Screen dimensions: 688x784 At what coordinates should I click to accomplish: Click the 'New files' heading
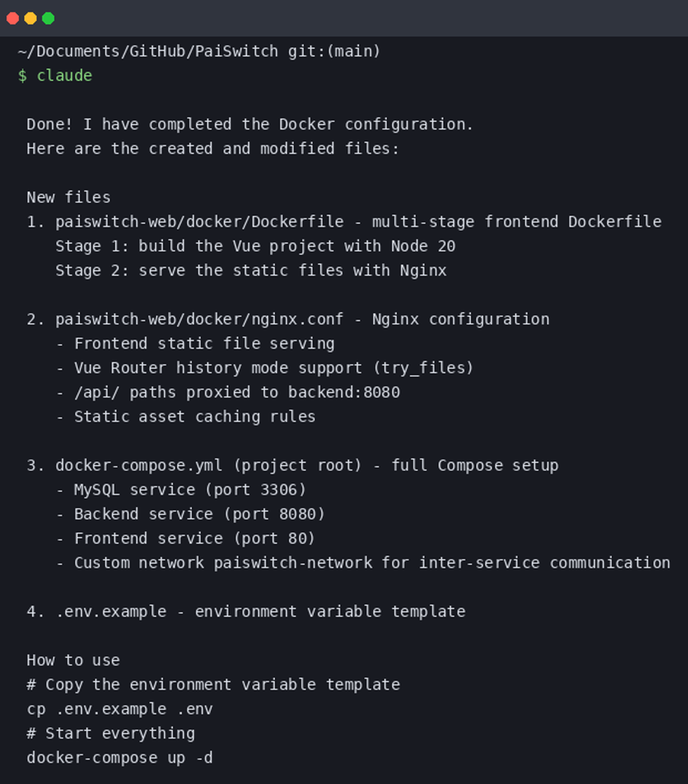coord(69,197)
